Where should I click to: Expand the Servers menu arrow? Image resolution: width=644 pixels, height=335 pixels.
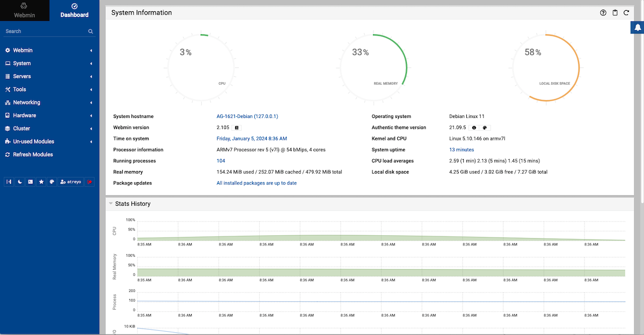(x=91, y=77)
